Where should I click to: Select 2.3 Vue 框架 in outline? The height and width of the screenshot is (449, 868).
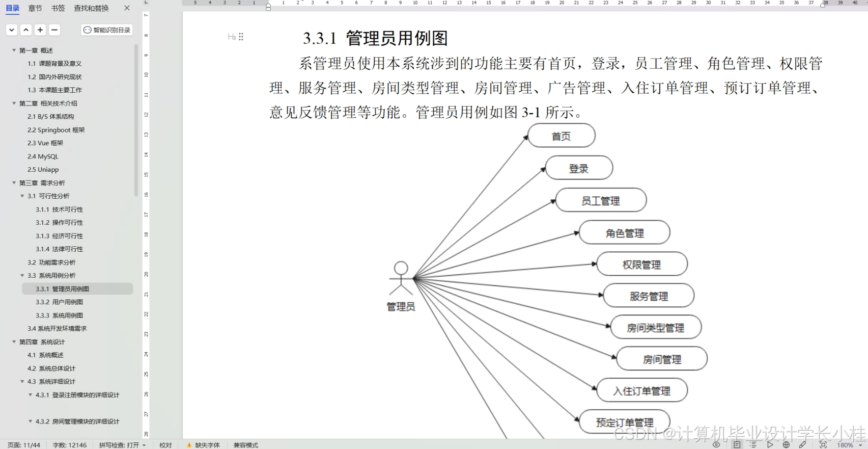45,143
